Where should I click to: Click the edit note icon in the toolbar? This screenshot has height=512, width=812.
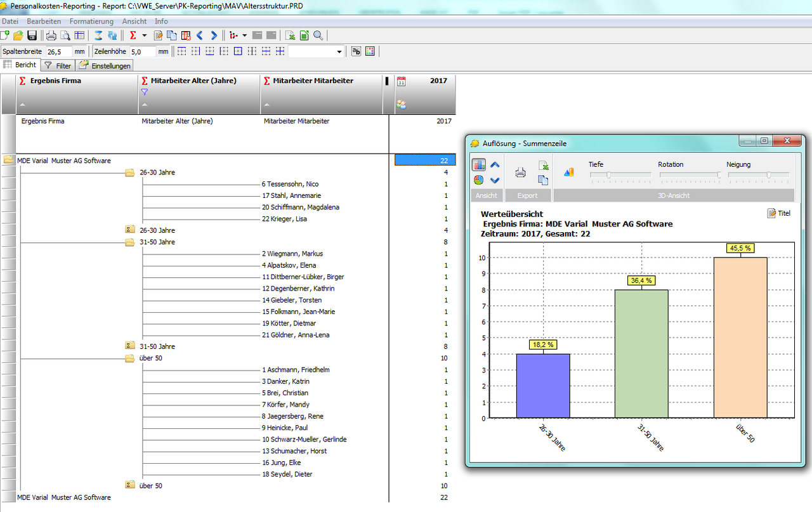point(159,36)
